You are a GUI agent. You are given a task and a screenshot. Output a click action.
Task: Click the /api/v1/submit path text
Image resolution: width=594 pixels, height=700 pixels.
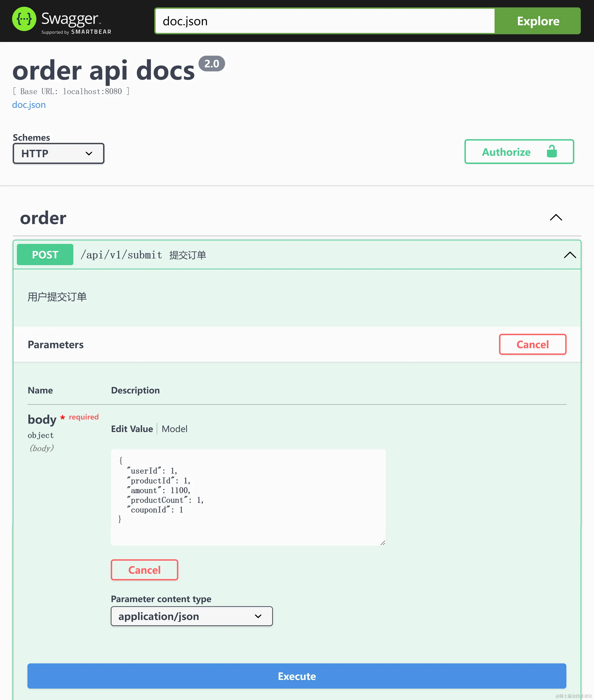click(121, 255)
